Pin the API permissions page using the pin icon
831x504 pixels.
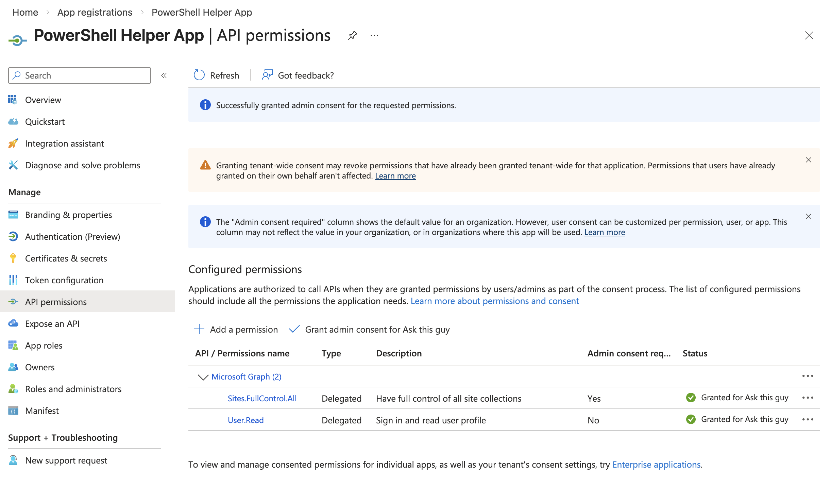353,35
